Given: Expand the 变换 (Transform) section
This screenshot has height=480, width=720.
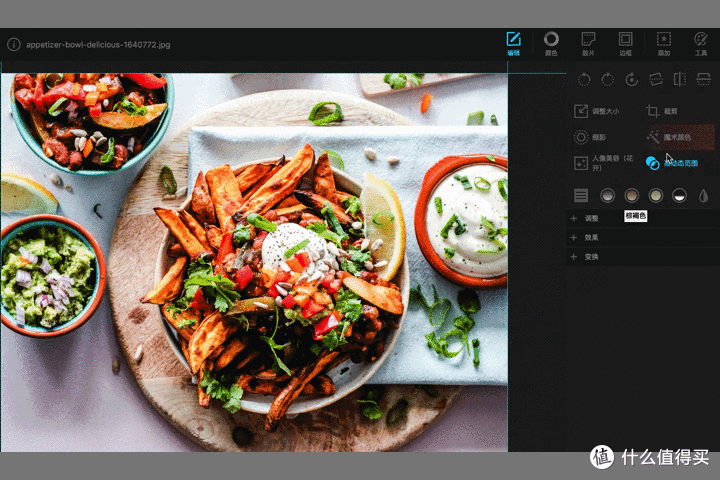Looking at the screenshot, I should click(x=643, y=257).
